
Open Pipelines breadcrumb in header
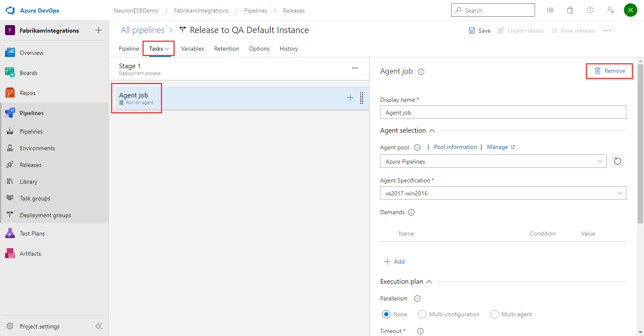tap(256, 10)
